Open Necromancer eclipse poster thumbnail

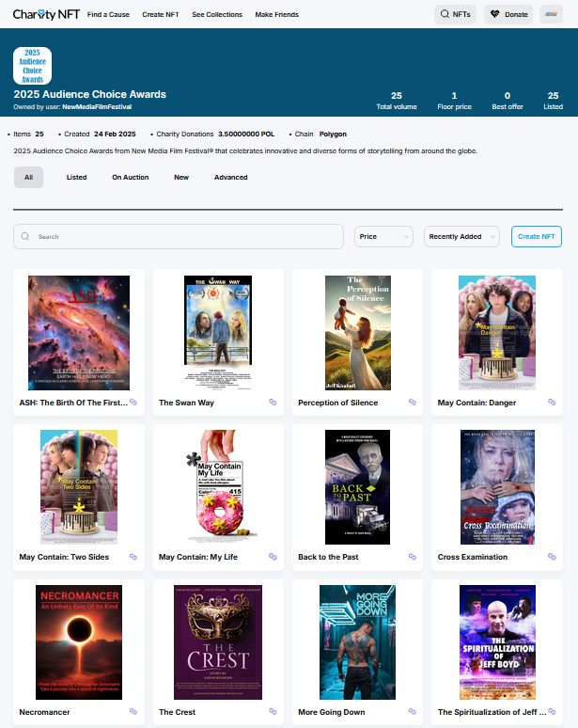pyautogui.click(x=79, y=642)
